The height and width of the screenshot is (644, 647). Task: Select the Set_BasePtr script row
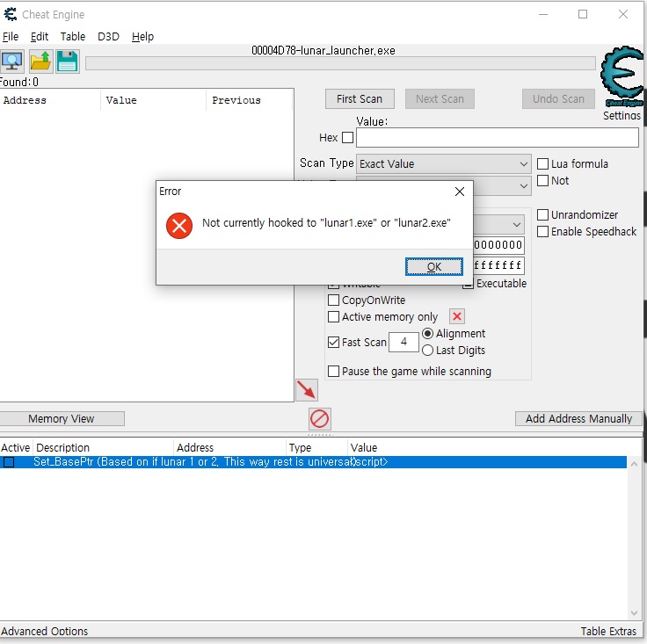[x=313, y=462]
